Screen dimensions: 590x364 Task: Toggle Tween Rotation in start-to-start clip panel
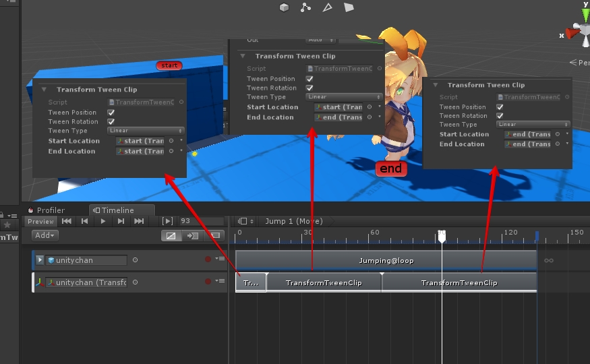[x=111, y=121]
